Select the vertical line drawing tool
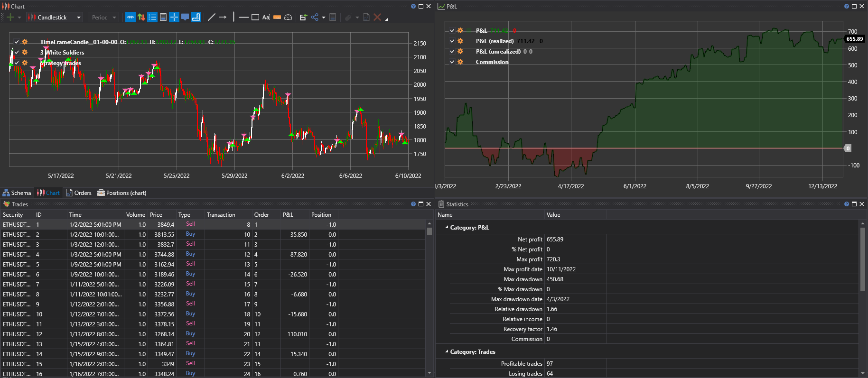The image size is (868, 378). tap(233, 17)
